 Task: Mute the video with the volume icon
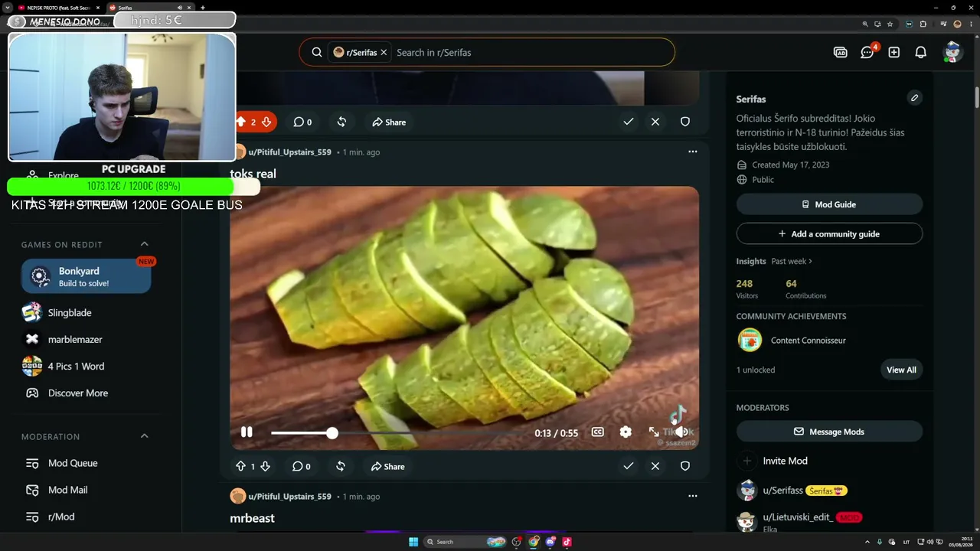pyautogui.click(x=680, y=432)
